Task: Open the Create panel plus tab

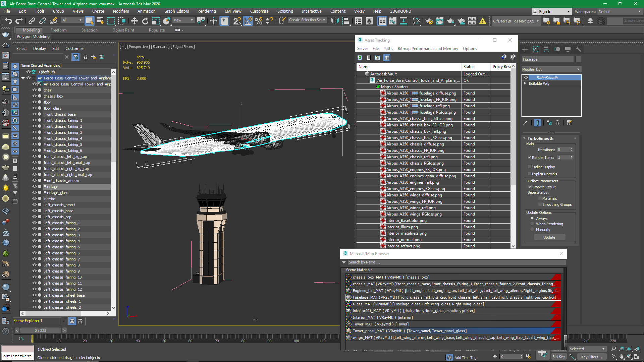Action: pyautogui.click(x=525, y=49)
